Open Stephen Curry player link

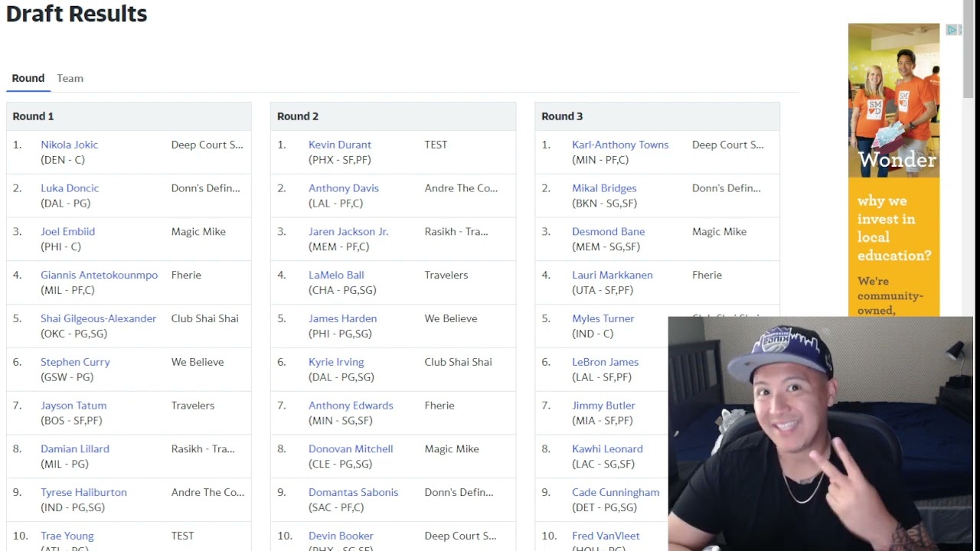point(75,363)
